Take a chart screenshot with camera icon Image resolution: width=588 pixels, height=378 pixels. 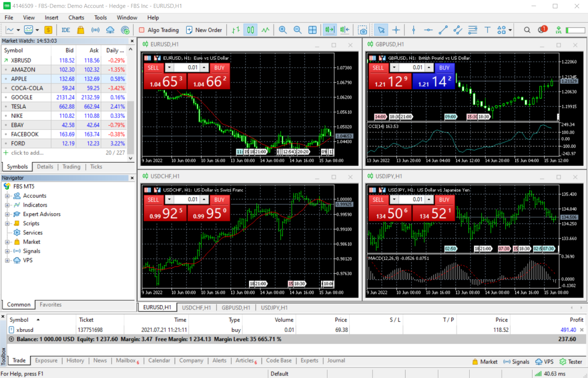click(x=363, y=30)
